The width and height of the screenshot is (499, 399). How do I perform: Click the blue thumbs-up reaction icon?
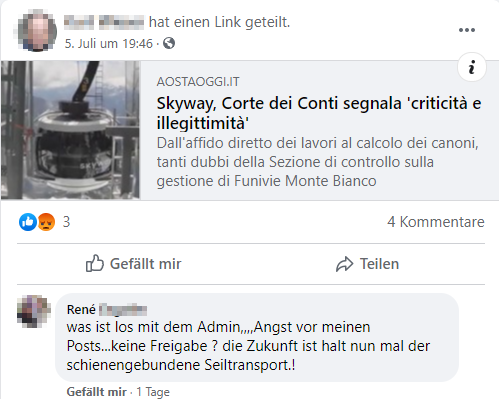[x=28, y=222]
